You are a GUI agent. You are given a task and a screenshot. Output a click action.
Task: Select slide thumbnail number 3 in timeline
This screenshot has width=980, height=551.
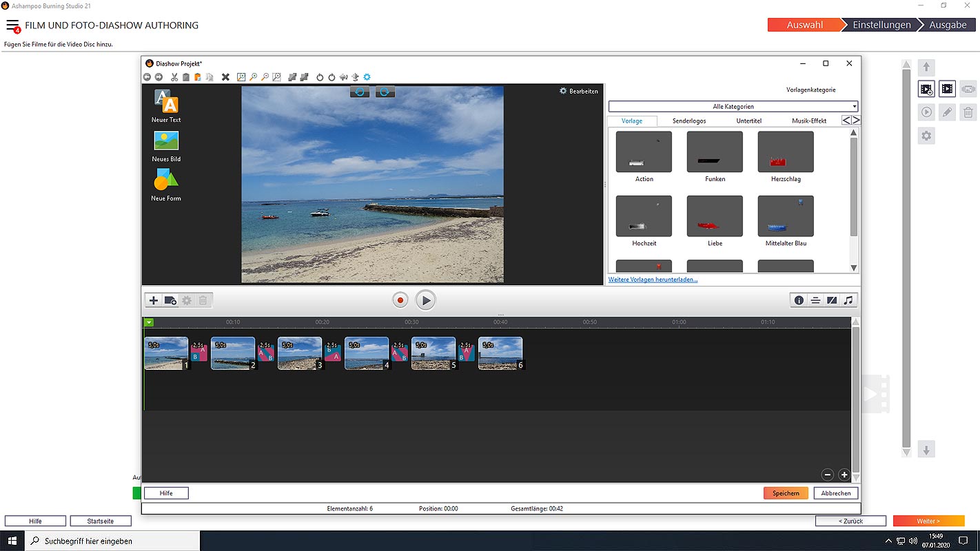[300, 353]
